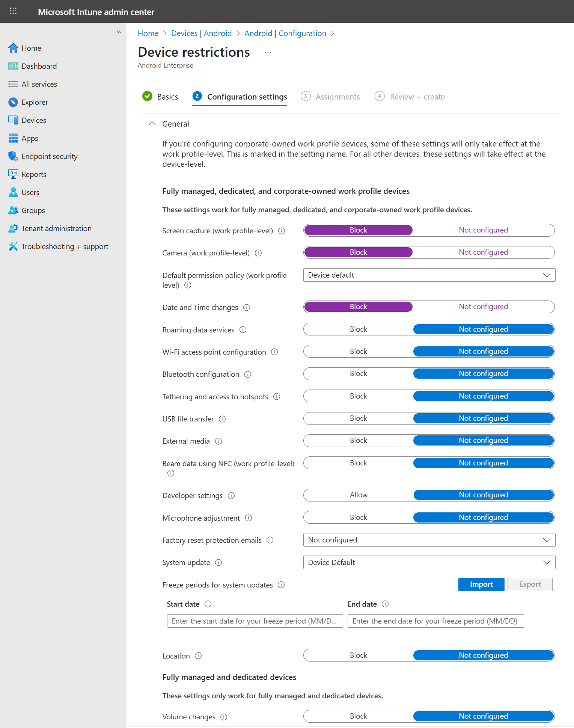Block Microphone adjustment

point(359,518)
